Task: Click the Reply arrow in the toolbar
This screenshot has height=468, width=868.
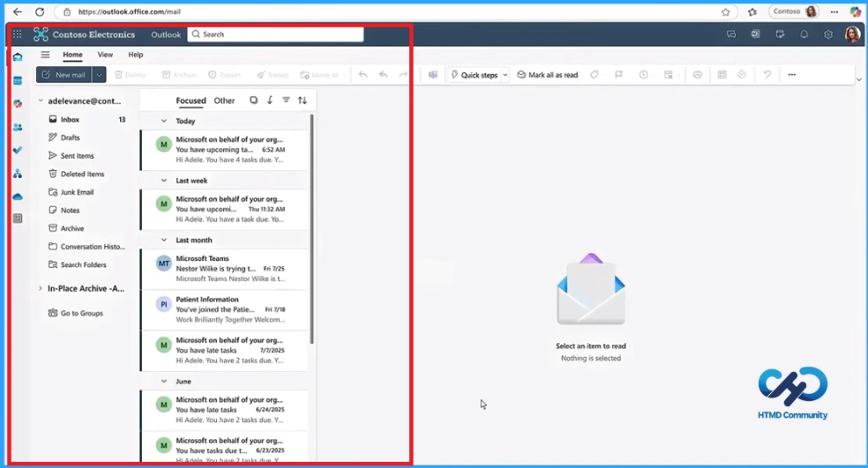Action: click(363, 75)
